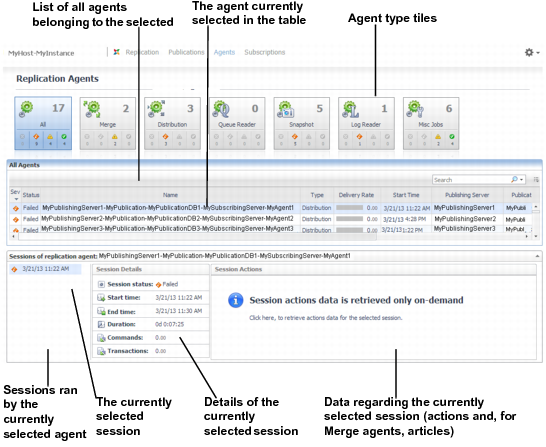This screenshot has width=546, height=447.
Task: Select the MyAgent3 agent name row
Action: (167, 228)
